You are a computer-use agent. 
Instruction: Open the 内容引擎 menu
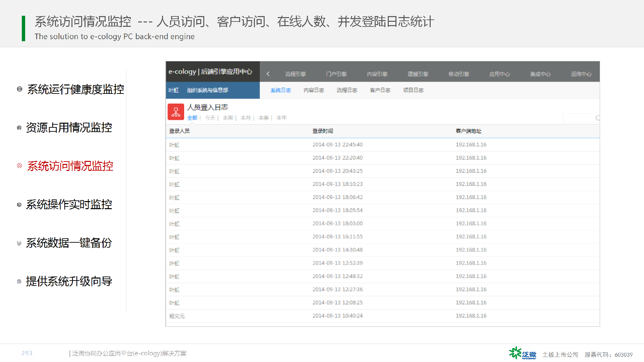pyautogui.click(x=377, y=74)
